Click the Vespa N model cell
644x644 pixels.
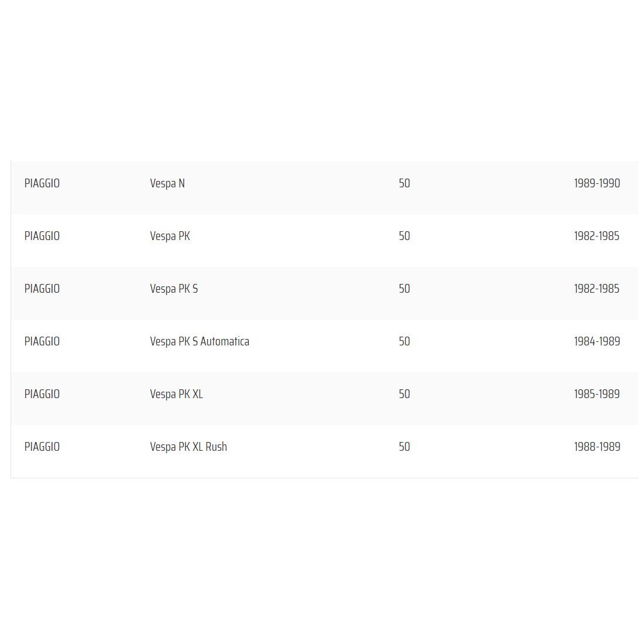167,183
